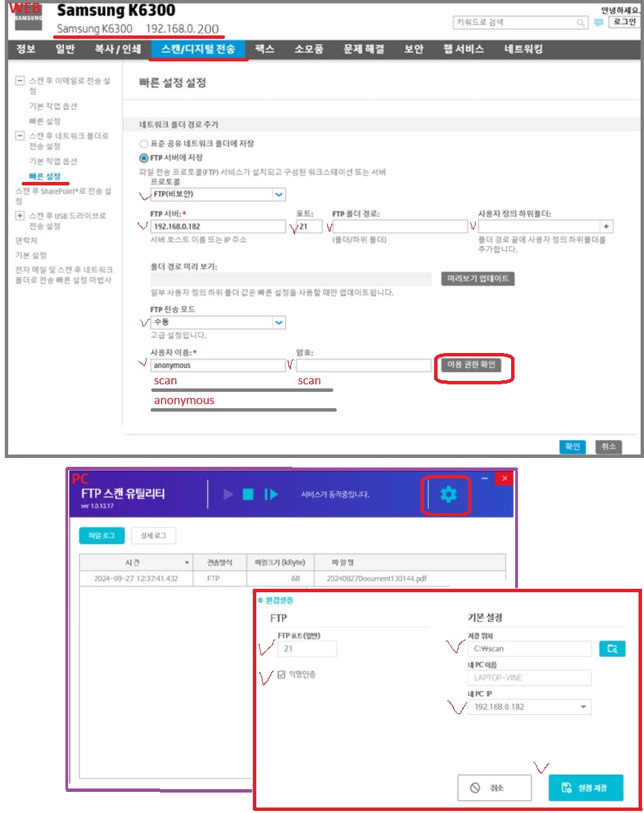
Task: Open 빠른 설정 마법사 sidebar item
Action: [x=64, y=275]
